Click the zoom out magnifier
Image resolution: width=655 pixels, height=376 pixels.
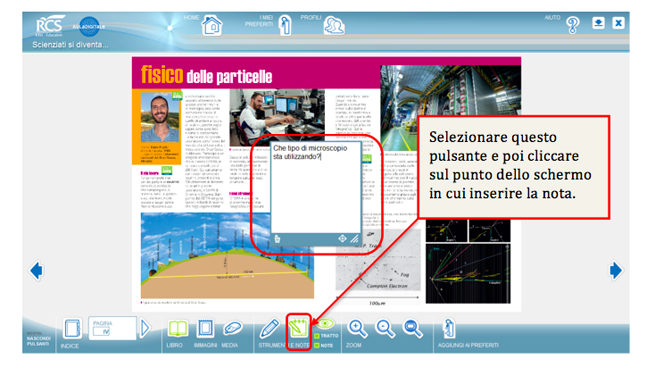tap(385, 329)
